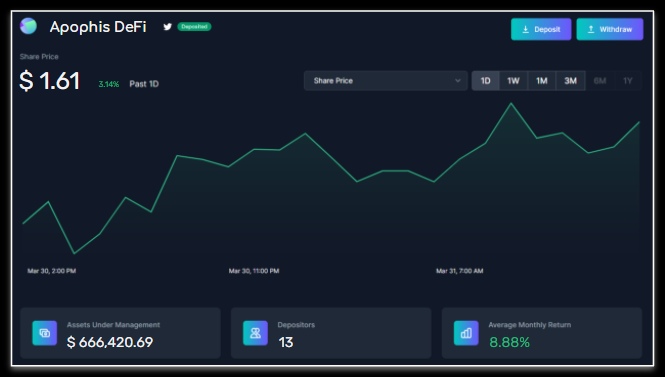Open the Twitter bird icon link
The height and width of the screenshot is (377, 665).
click(x=168, y=27)
